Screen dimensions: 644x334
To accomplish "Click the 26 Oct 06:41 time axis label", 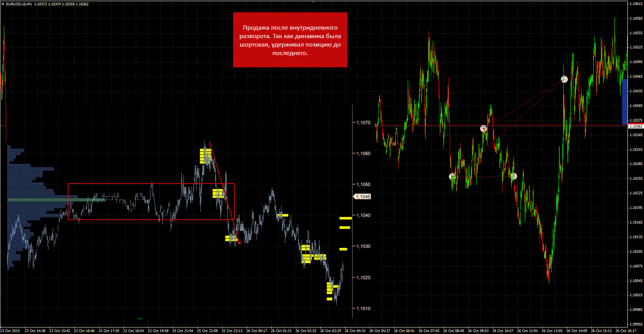I will pos(404,331).
